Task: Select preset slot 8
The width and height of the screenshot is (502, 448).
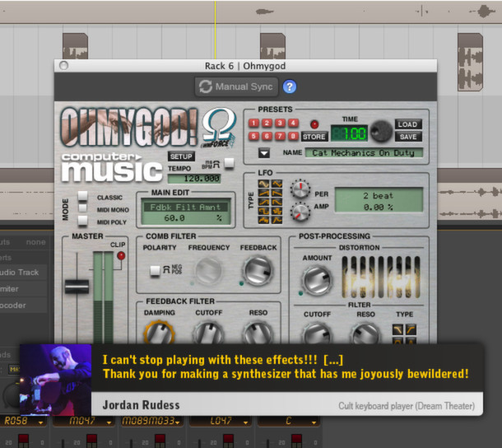Action: pyautogui.click(x=293, y=136)
